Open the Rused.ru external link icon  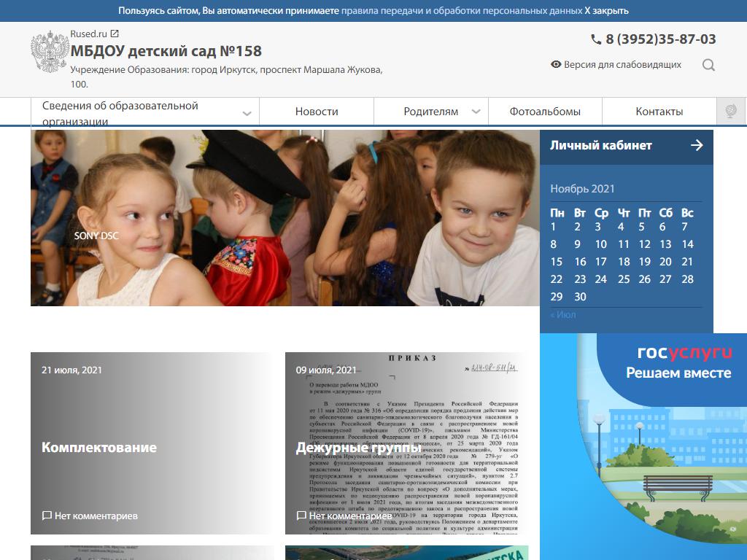pyautogui.click(x=115, y=34)
